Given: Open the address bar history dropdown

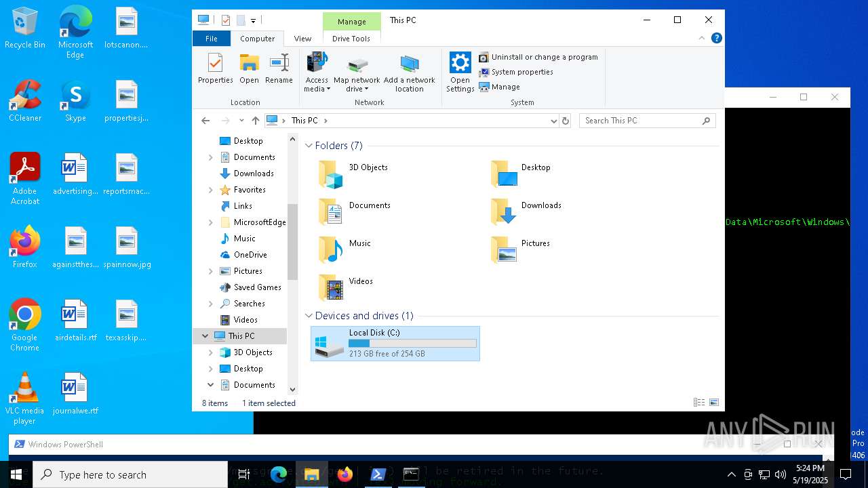Looking at the screenshot, I should pos(554,121).
